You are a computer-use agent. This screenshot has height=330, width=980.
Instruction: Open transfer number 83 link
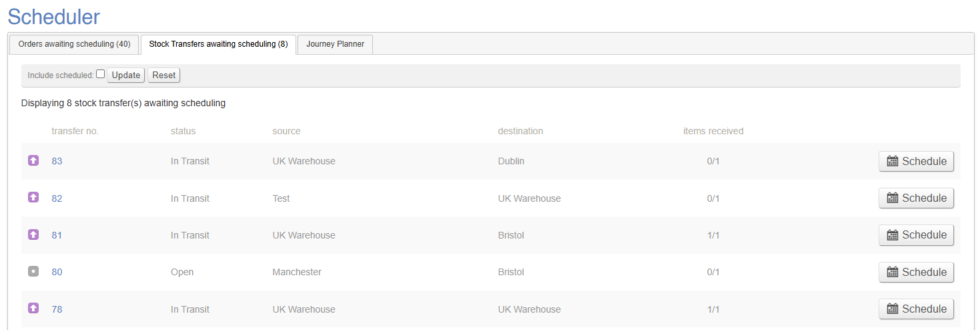coord(57,161)
